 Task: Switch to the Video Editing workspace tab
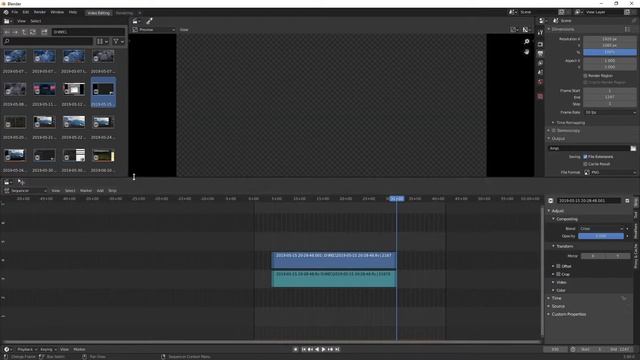click(99, 13)
